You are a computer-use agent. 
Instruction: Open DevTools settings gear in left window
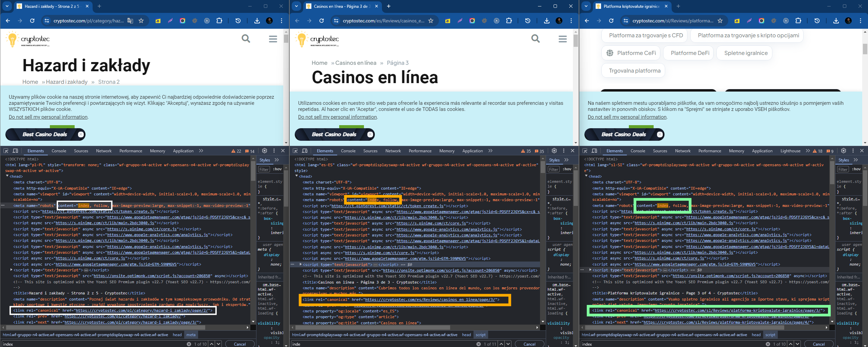click(265, 151)
